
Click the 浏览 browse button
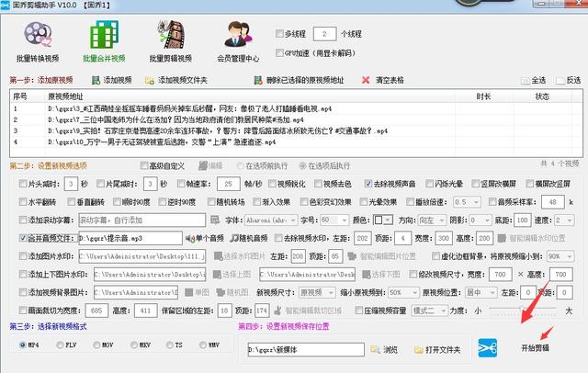click(383, 349)
